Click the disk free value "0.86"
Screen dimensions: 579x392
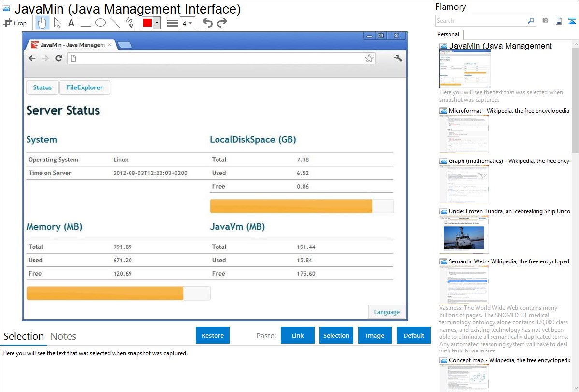point(303,186)
